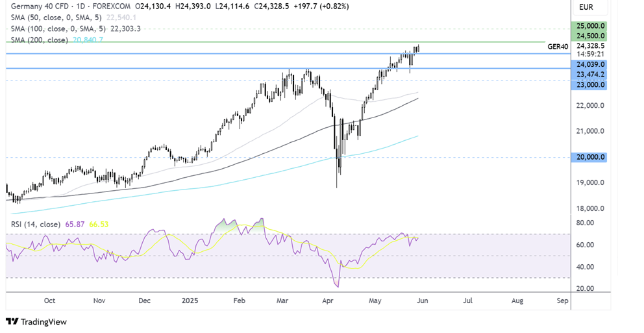
Task: Click the 23,000.0 price level label
Action: (588, 85)
